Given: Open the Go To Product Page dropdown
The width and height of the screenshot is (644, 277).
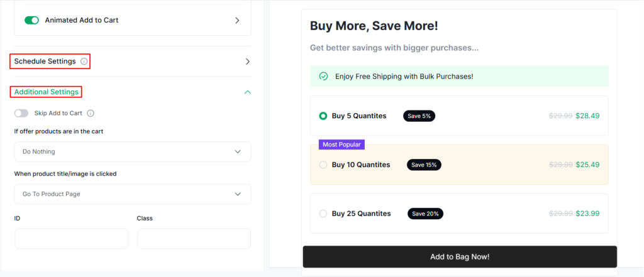Looking at the screenshot, I should click(133, 194).
